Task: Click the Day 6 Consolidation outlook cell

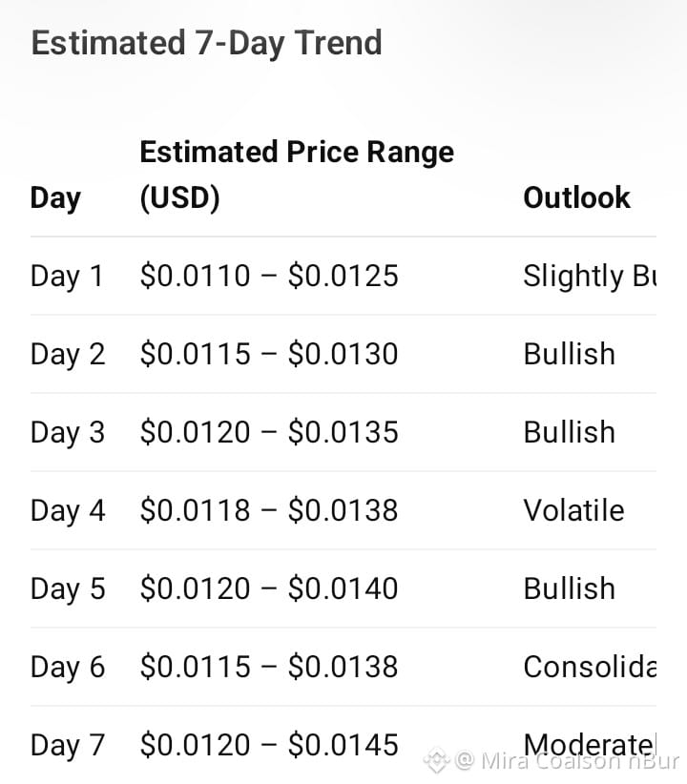Action: click(590, 667)
